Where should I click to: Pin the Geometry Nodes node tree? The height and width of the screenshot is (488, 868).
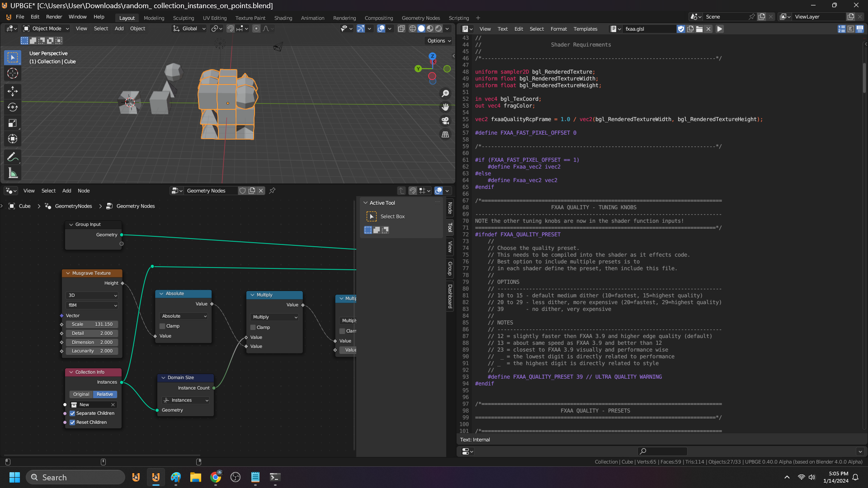point(272,191)
